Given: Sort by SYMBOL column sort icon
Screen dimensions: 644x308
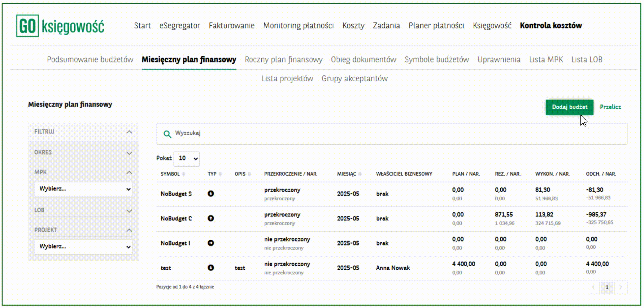Looking at the screenshot, I should [184, 174].
